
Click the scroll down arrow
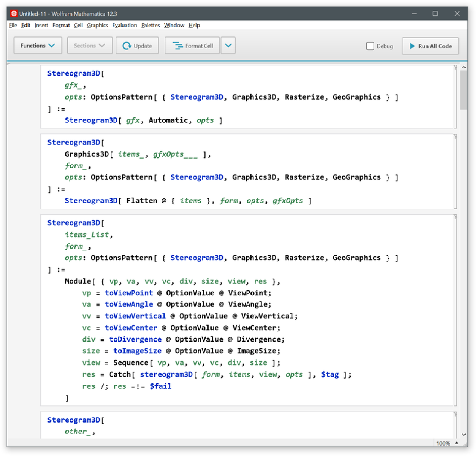pos(464,435)
